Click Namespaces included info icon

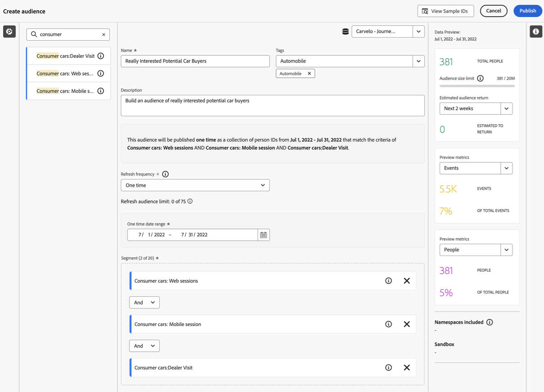tap(490, 322)
